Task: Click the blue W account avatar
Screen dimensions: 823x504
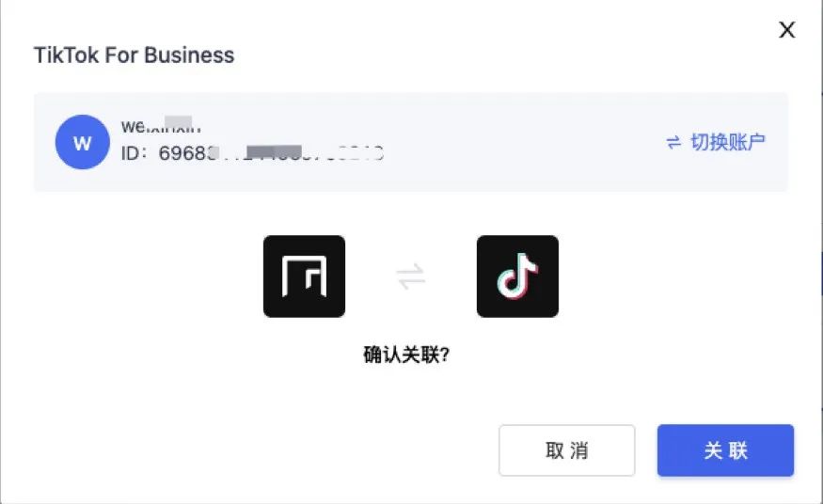Action: [x=83, y=142]
